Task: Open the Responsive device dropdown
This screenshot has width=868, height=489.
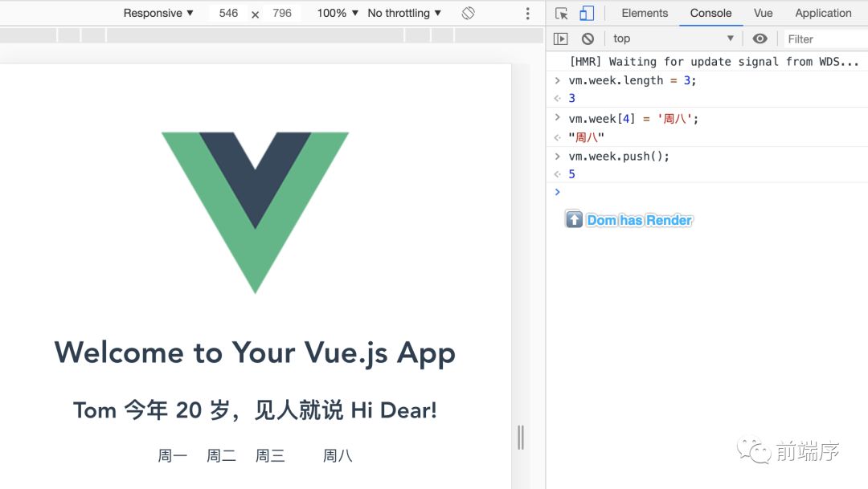Action: [158, 13]
